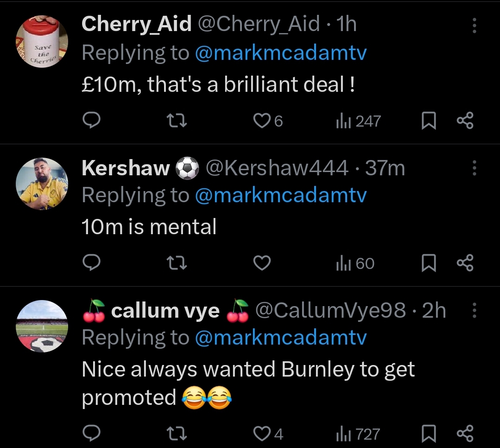Open @markmcadamtv link in Cherry_Aid's reply
The width and height of the screenshot is (500, 448).
point(281,53)
